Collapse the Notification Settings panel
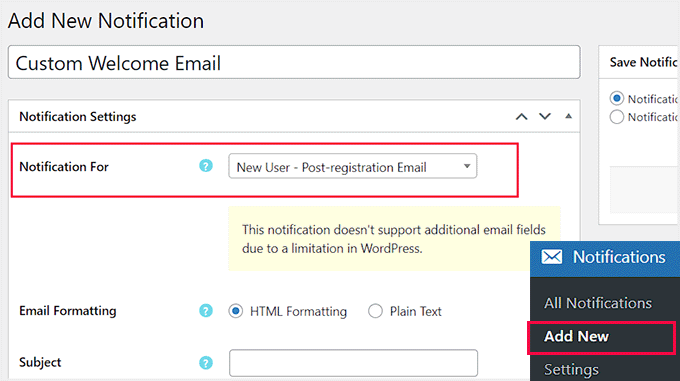 [568, 116]
